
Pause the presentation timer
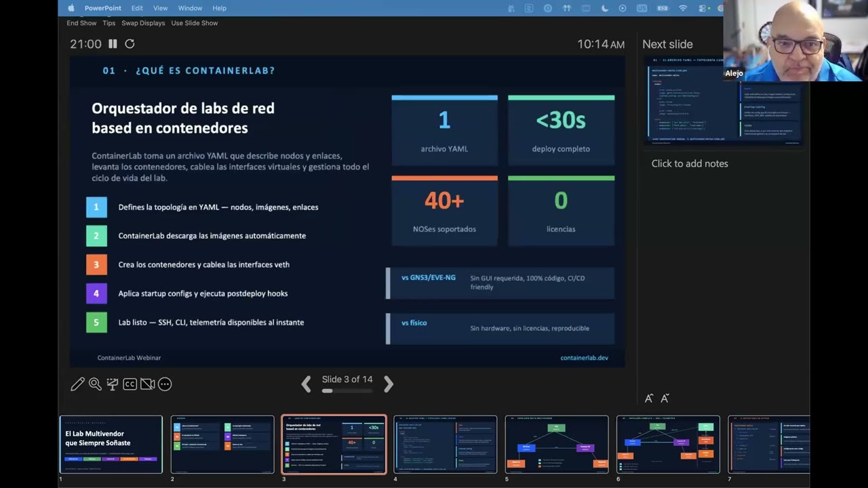tap(113, 44)
